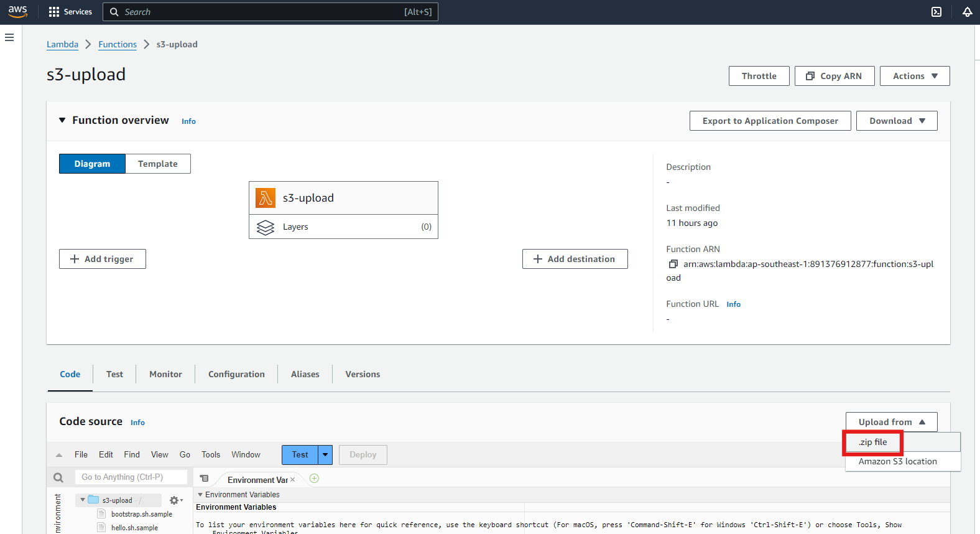Screen dimensions: 980x534
Task: Open the Configuration tab
Action: pos(236,374)
